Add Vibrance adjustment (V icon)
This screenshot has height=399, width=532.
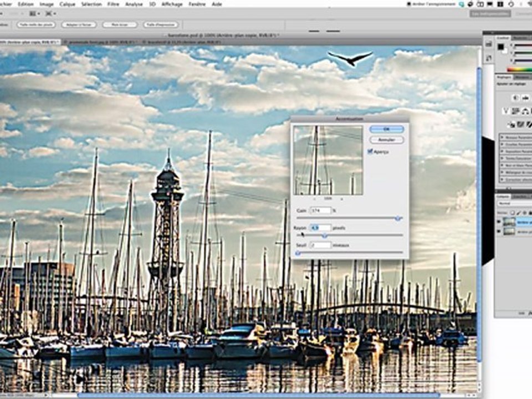tap(506, 111)
